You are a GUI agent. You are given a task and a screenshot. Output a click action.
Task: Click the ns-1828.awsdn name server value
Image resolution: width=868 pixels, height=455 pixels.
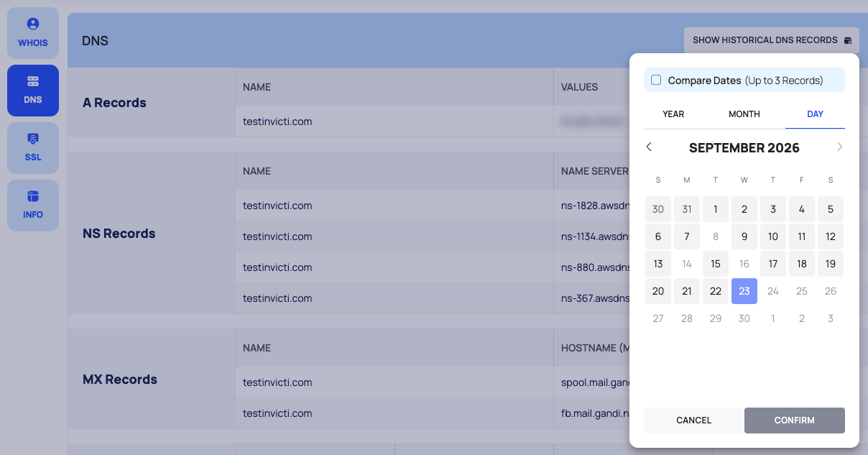(595, 206)
